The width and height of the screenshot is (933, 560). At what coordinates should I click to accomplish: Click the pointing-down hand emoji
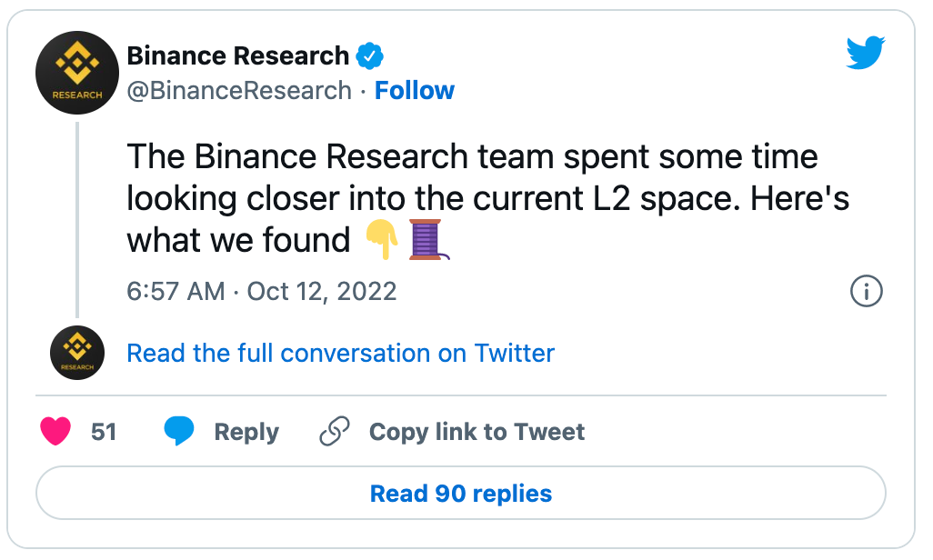coord(383,240)
